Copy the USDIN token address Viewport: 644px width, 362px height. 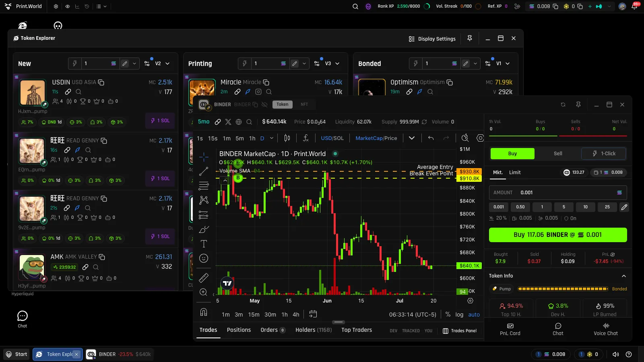coord(101,82)
